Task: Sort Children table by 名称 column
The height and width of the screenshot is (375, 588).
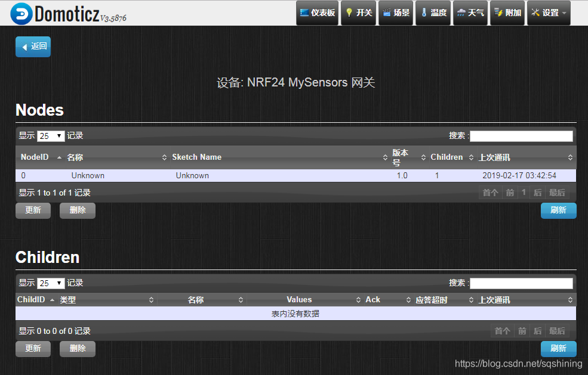Action: click(x=202, y=300)
